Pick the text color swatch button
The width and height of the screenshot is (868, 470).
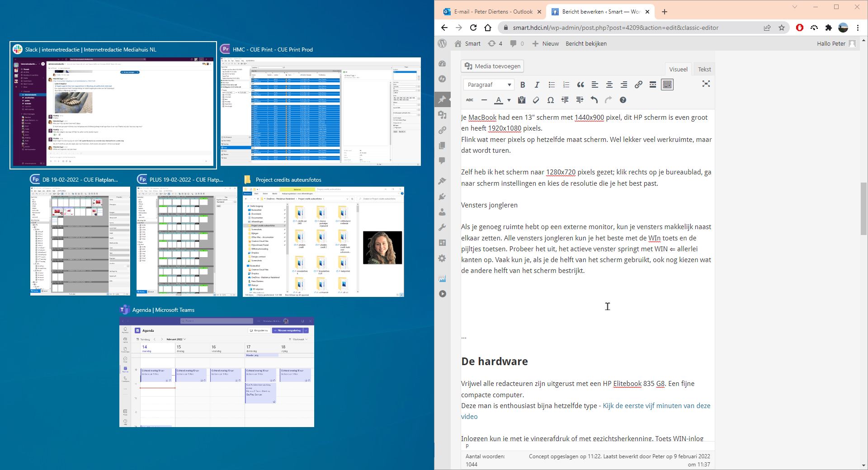coord(499,100)
